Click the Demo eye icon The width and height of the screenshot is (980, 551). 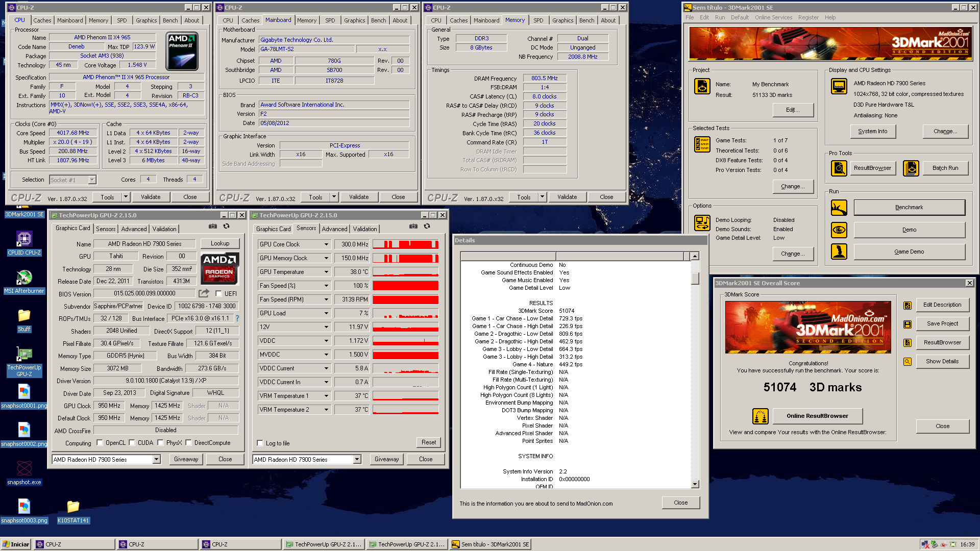[839, 230]
